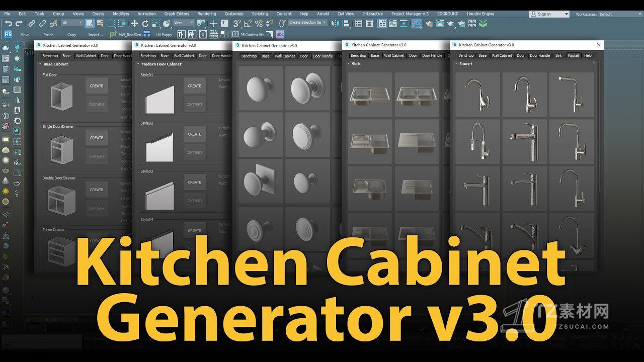
Task: Click CREATE for Style03 door
Action: point(195,183)
